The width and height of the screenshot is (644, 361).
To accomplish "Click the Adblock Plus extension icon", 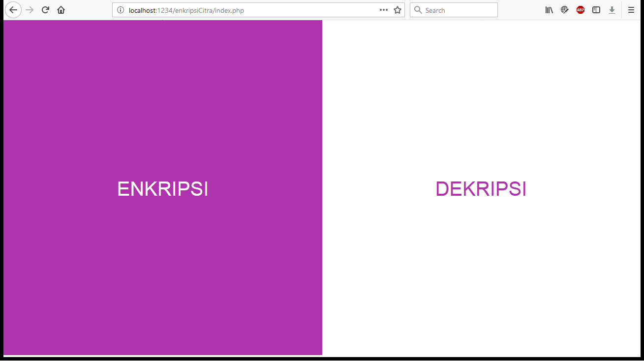I will (x=581, y=10).
